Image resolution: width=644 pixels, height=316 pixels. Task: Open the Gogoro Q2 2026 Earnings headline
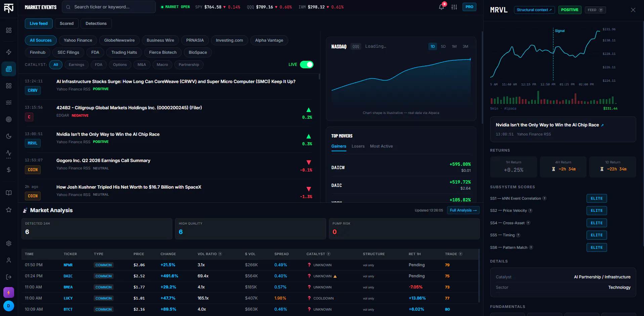pyautogui.click(x=103, y=161)
